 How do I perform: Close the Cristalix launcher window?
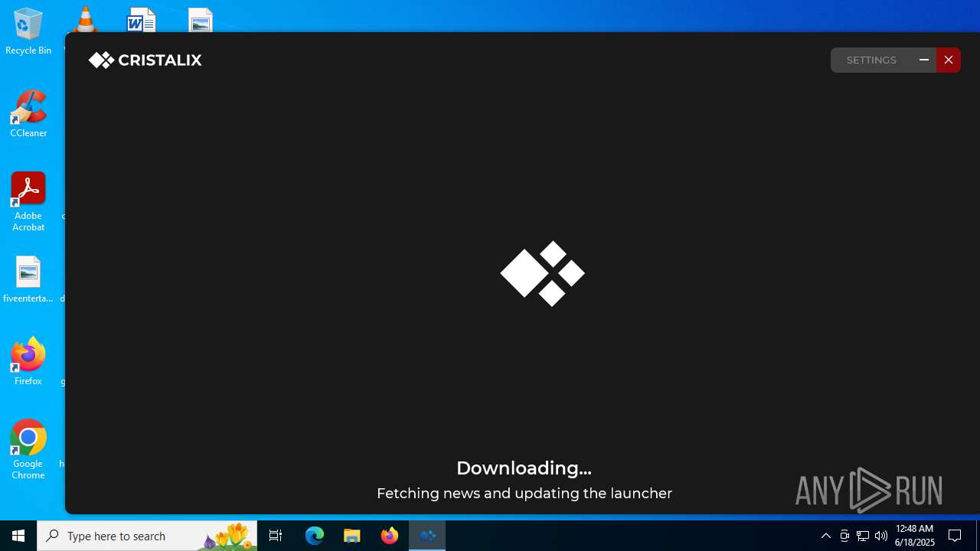[948, 60]
